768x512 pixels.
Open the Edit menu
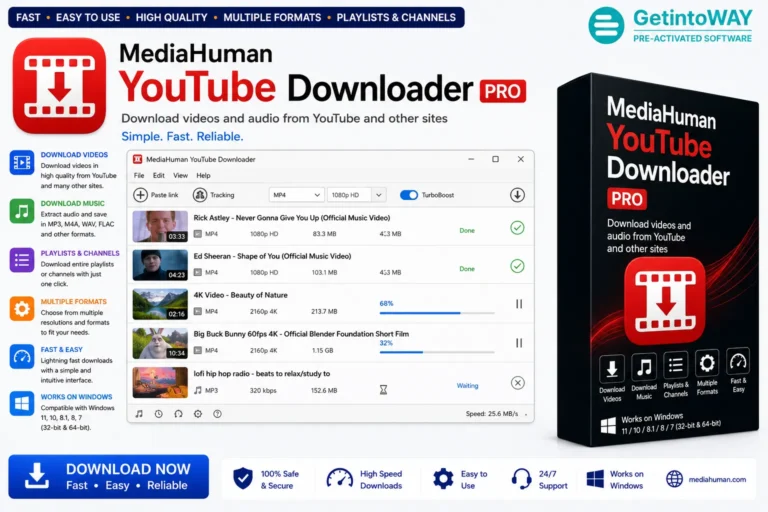click(x=159, y=175)
